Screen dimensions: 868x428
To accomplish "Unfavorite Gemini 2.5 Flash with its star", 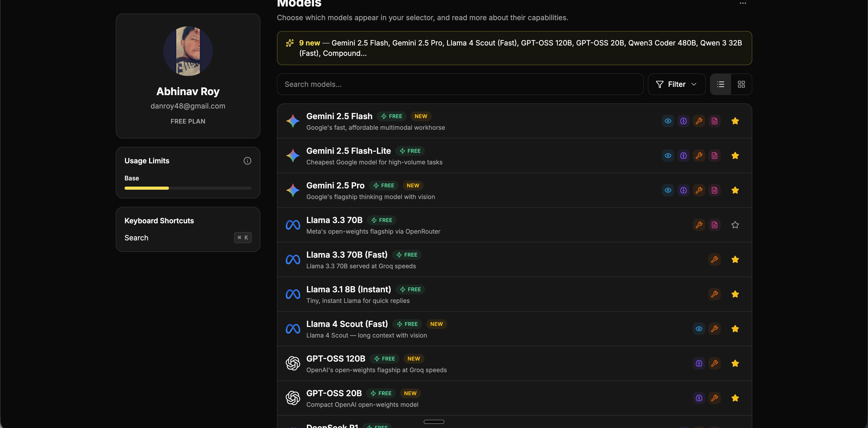I will (735, 121).
